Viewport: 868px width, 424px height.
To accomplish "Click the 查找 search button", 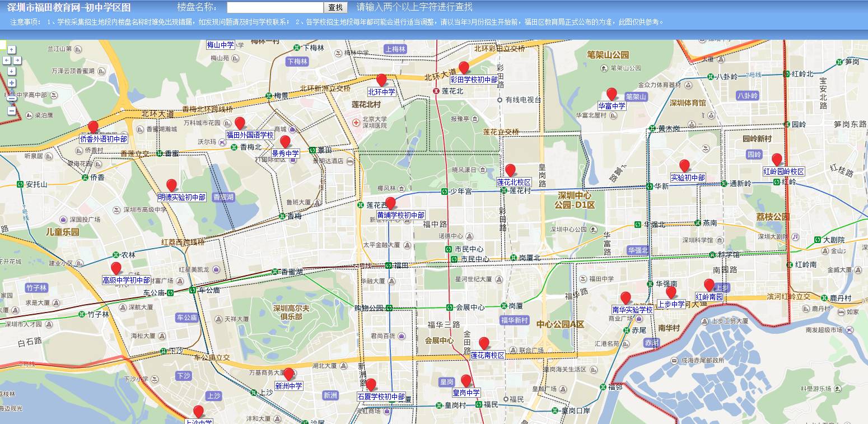I will tap(335, 7).
